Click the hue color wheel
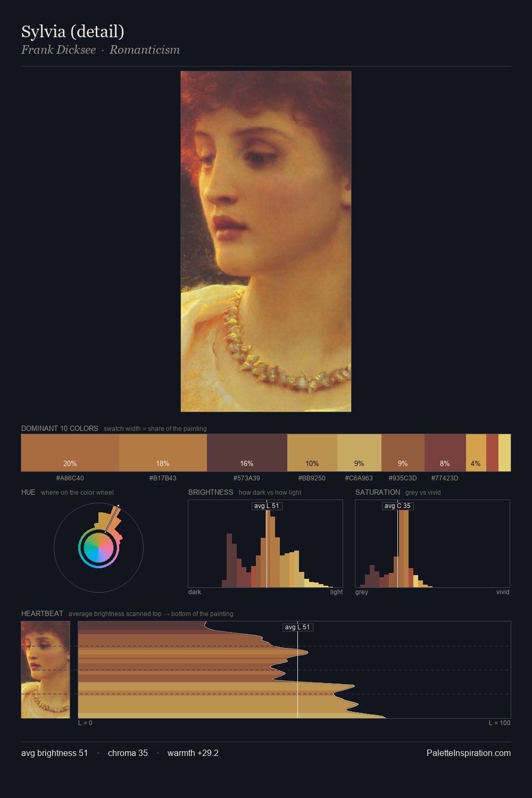 [98, 547]
